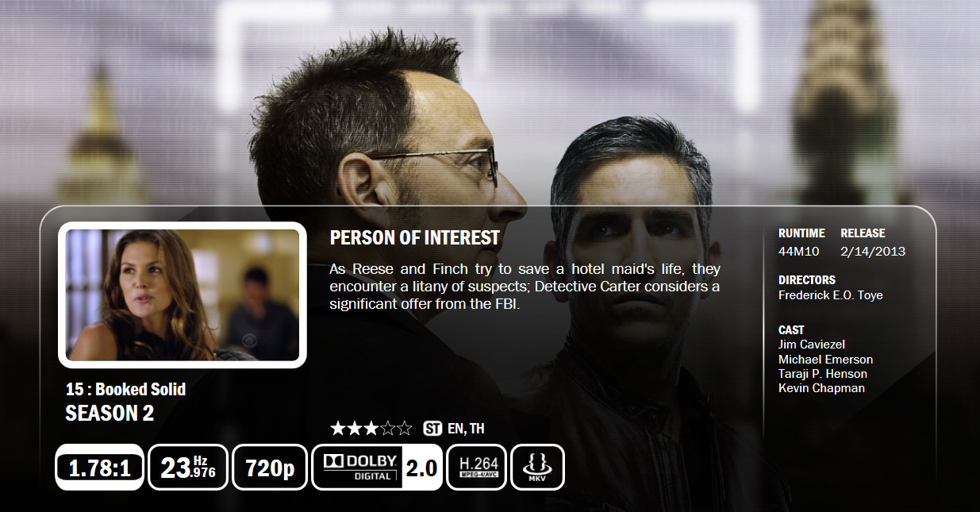Image resolution: width=980 pixels, height=512 pixels.
Task: Click the H.264 codec badge
Action: 477,468
